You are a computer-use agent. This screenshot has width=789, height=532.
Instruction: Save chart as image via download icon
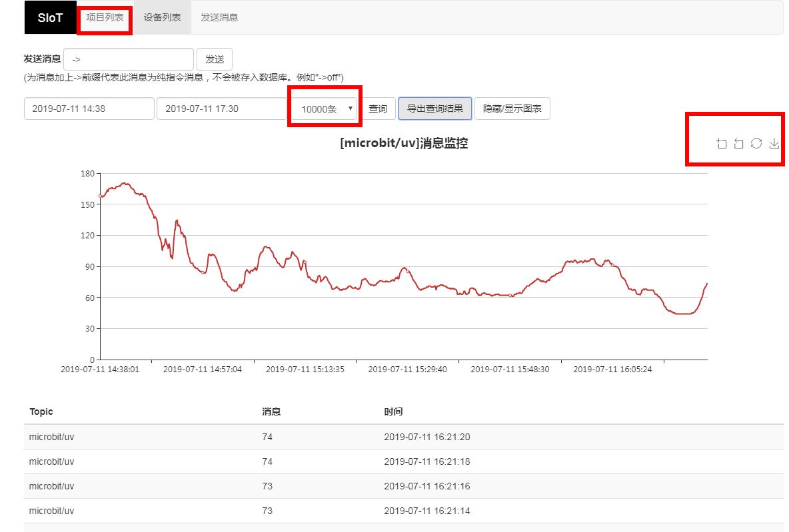[x=774, y=143]
